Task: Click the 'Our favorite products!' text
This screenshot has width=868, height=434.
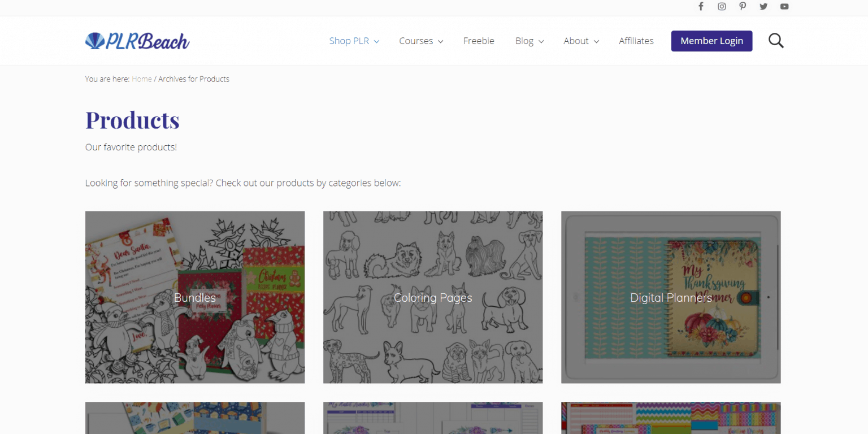Action: click(131, 147)
